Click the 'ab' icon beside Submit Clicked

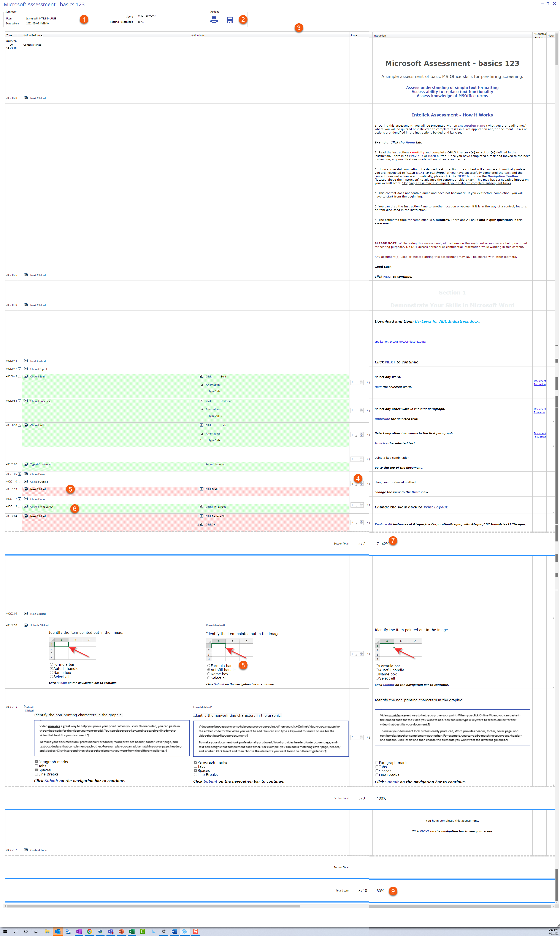coord(26,625)
